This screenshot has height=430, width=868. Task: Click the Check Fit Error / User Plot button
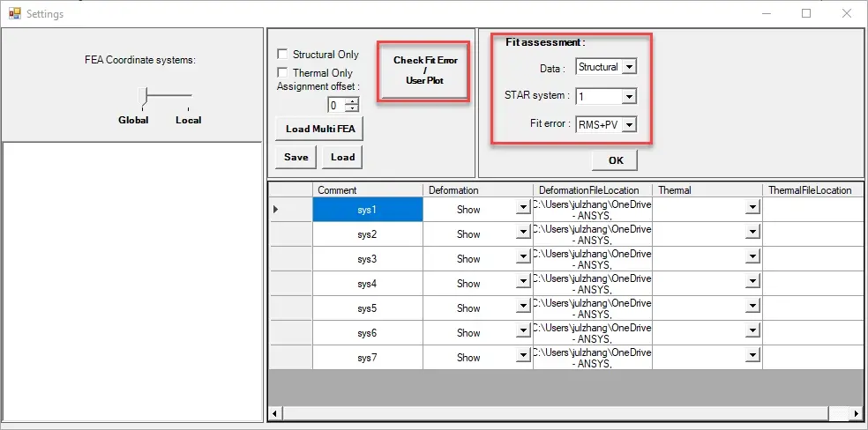click(425, 70)
